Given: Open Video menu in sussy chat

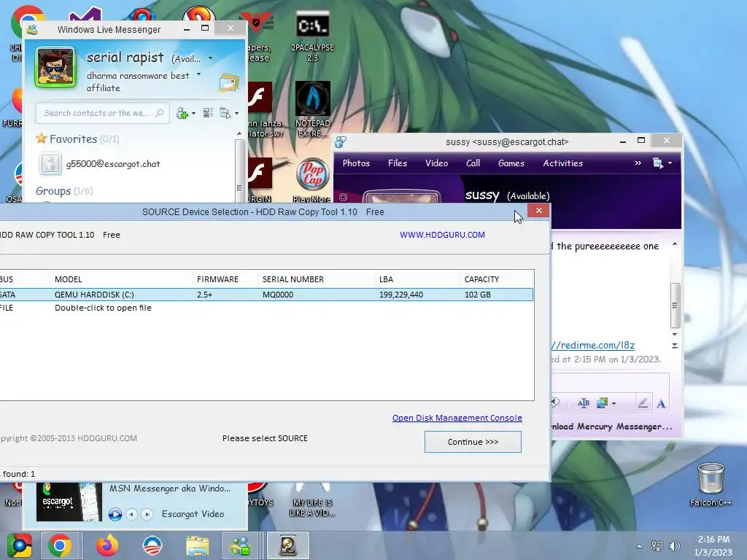Looking at the screenshot, I should (436, 163).
